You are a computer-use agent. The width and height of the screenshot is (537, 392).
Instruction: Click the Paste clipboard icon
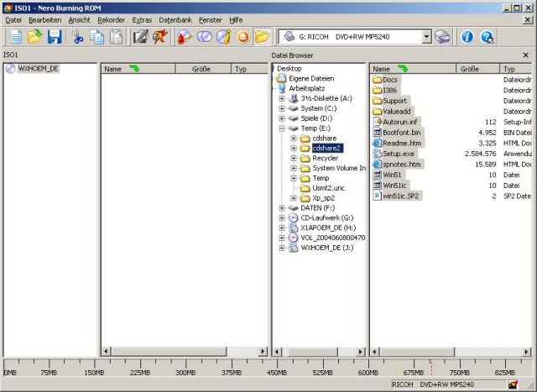(x=116, y=37)
